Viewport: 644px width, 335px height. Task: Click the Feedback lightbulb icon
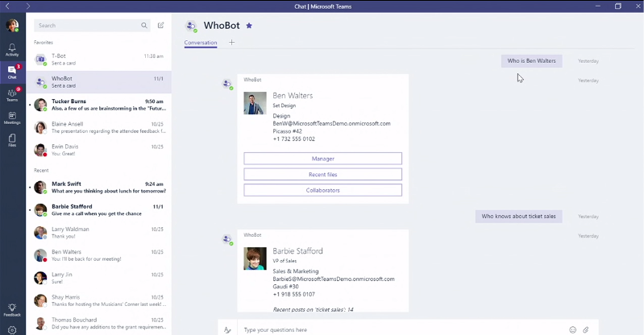[x=12, y=309]
